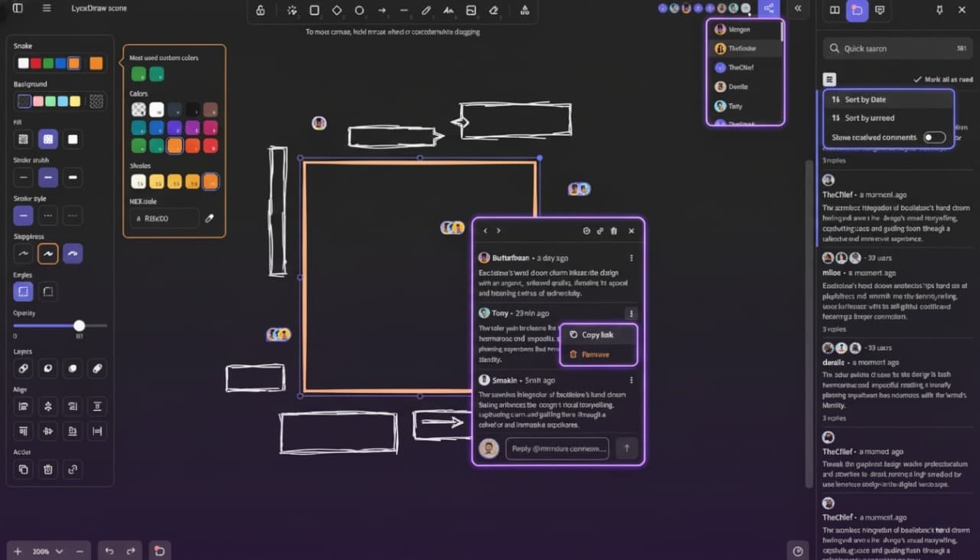
Task: Select the Rectangle tool
Action: (313, 11)
